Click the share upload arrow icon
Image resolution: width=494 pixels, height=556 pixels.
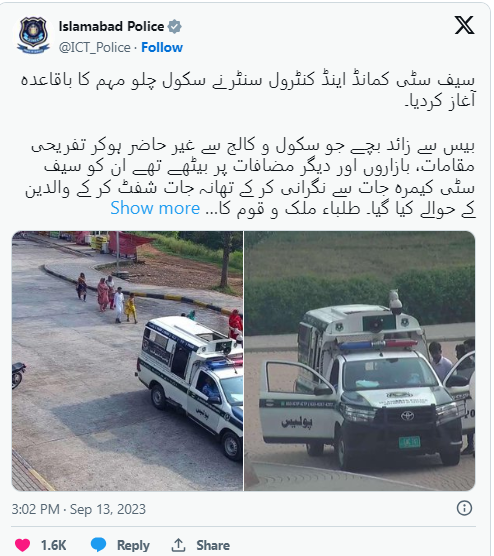tap(178, 545)
